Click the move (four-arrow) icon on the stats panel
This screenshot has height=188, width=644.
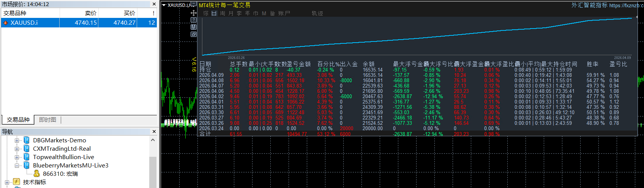(194, 13)
